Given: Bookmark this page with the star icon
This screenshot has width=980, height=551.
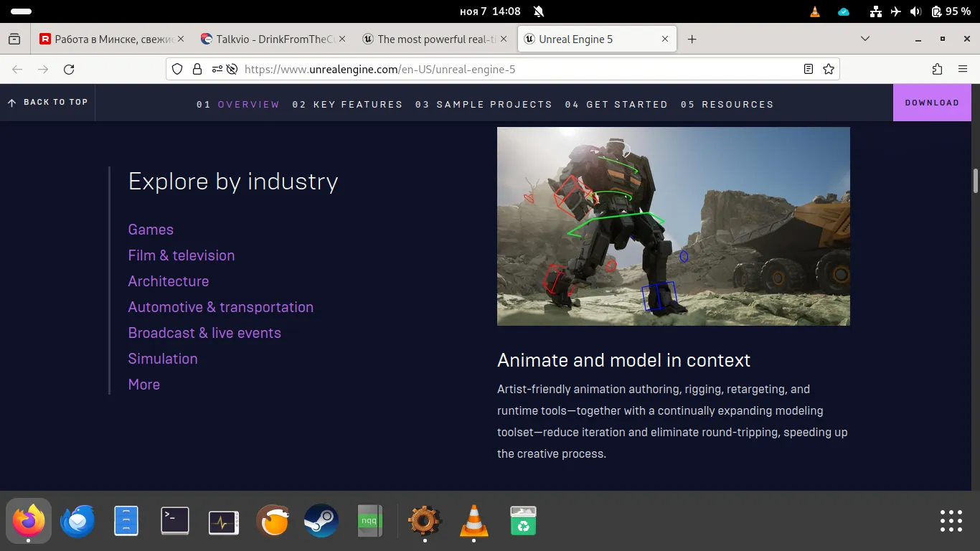Looking at the screenshot, I should (829, 70).
